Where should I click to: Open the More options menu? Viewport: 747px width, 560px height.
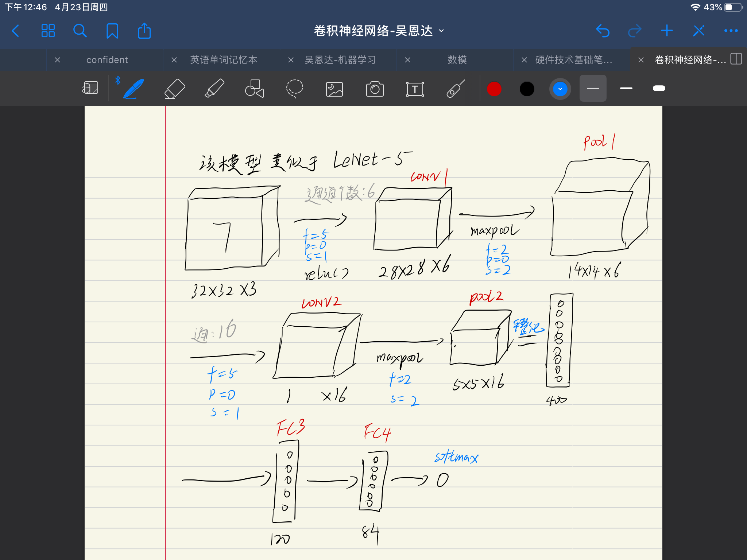tap(731, 31)
